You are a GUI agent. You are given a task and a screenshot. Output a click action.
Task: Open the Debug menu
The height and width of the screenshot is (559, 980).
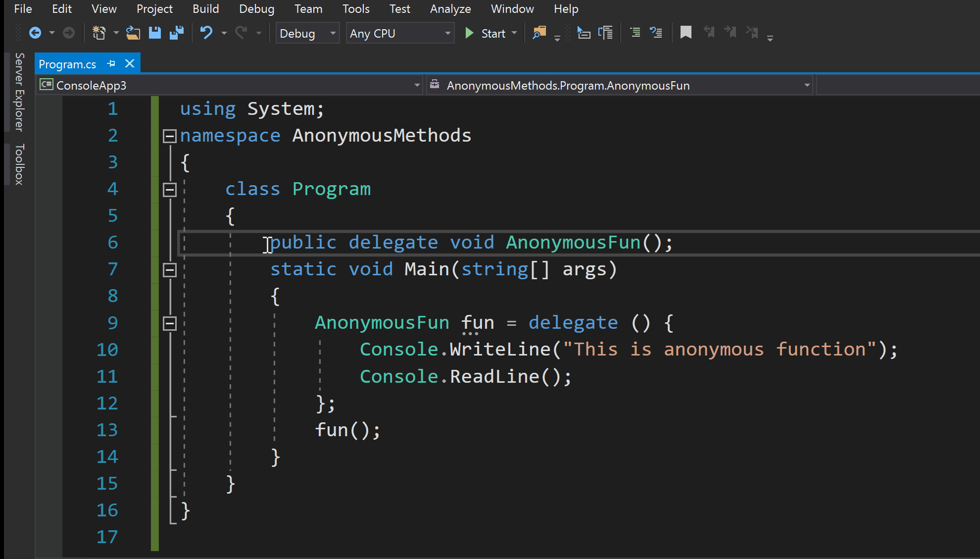click(256, 8)
